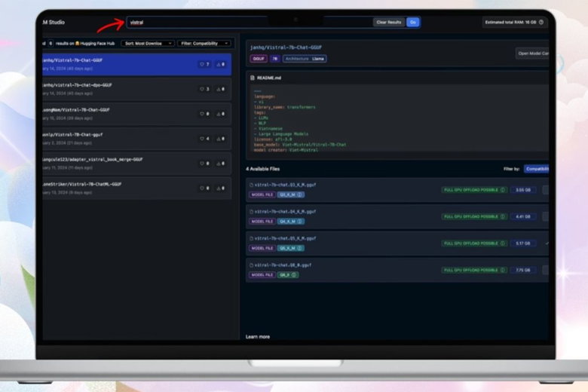588x392 pixels.
Task: Click the vistral-7b-chat.Q5_K_M.gguf filename
Action: (285, 238)
